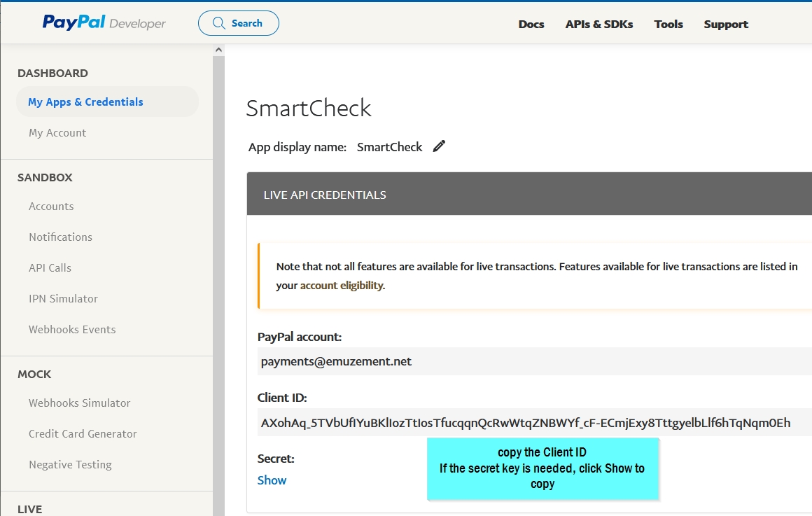The image size is (812, 516).
Task: Open Webhooks Events
Action: (72, 330)
